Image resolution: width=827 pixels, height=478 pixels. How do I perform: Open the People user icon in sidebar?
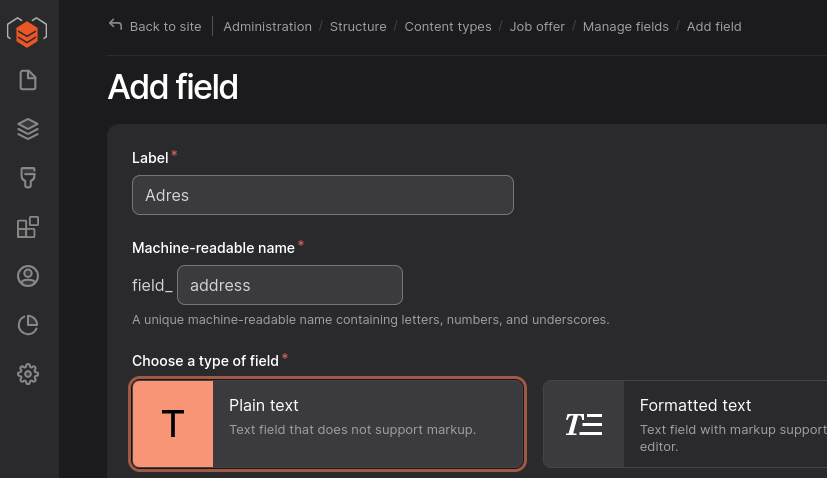28,276
